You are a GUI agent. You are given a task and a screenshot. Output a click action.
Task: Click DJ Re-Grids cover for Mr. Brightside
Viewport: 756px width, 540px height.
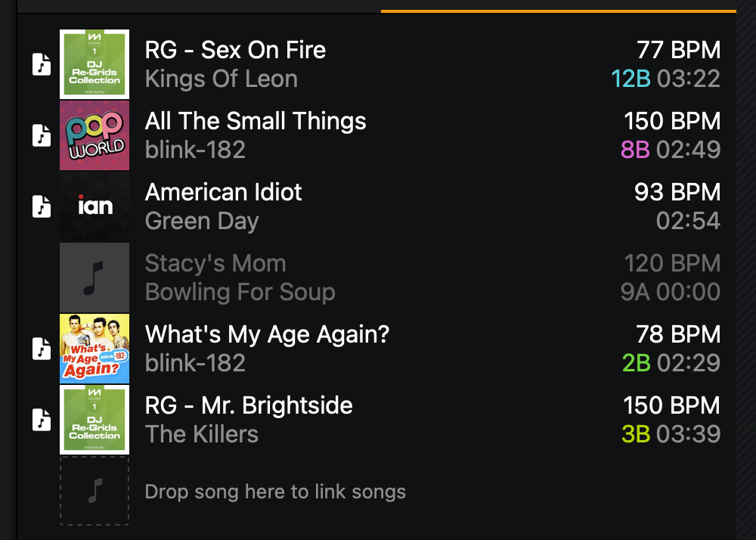94,420
